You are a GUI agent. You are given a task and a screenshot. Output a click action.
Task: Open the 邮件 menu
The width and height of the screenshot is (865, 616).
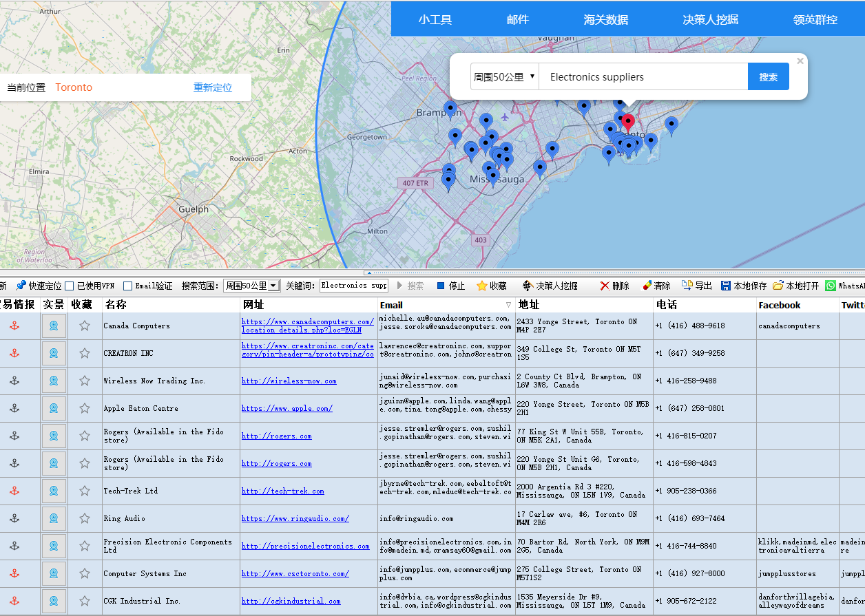518,19
